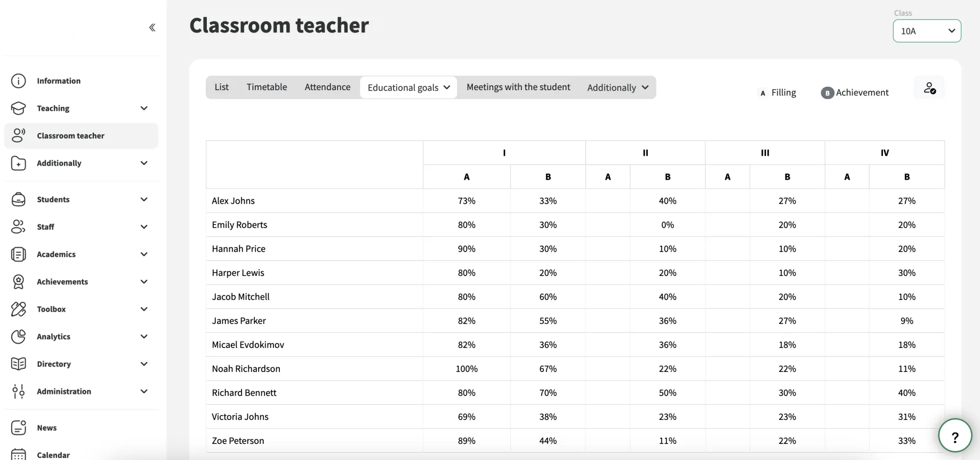Click the Analytics pie chart icon
This screenshot has height=460, width=980.
click(x=19, y=337)
